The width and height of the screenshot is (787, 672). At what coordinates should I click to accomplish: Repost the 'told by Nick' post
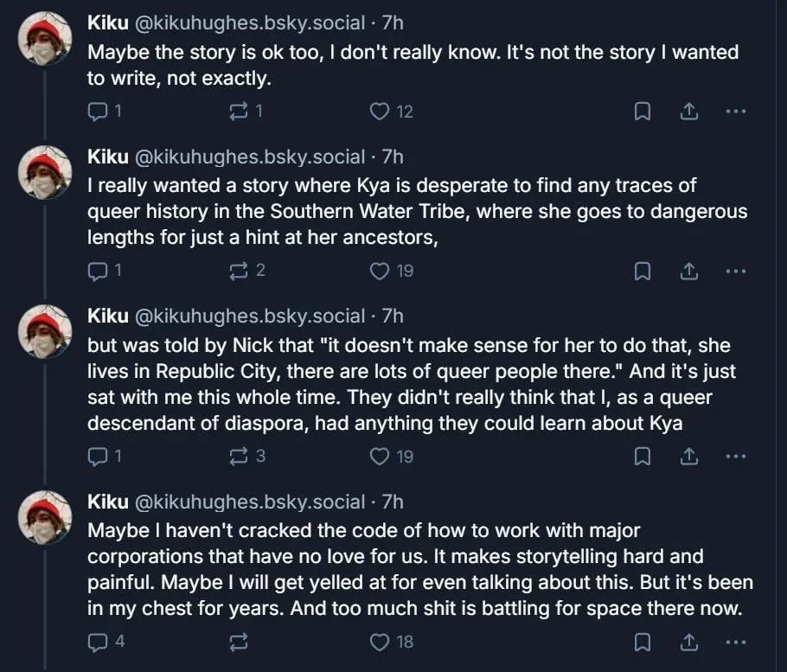coord(240,457)
